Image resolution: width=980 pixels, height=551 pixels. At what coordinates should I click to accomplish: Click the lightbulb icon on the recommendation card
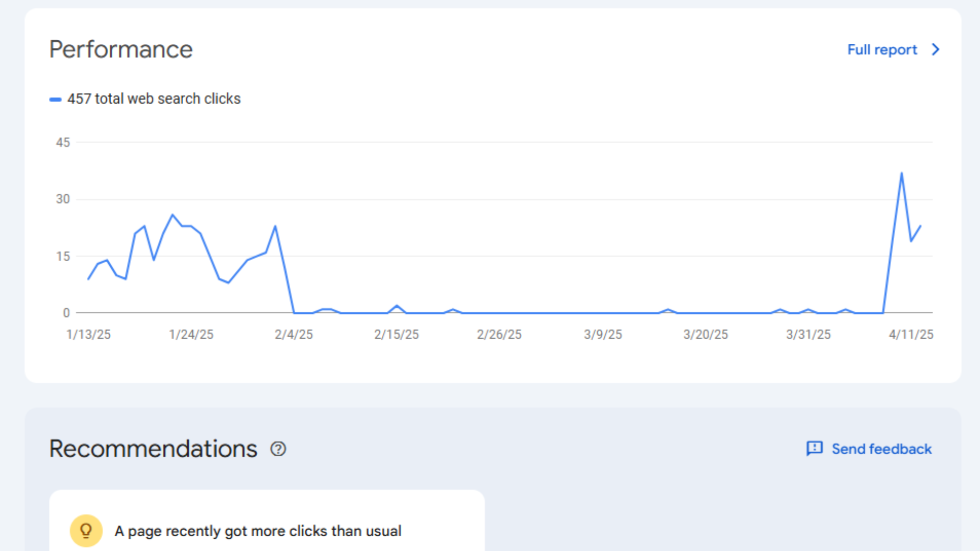[86, 530]
